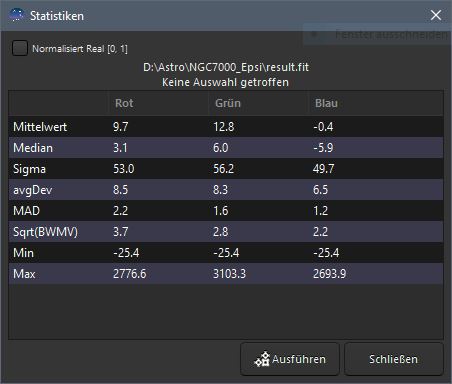
Task: Click the Grün Sigma value 56.2
Action: [223, 169]
